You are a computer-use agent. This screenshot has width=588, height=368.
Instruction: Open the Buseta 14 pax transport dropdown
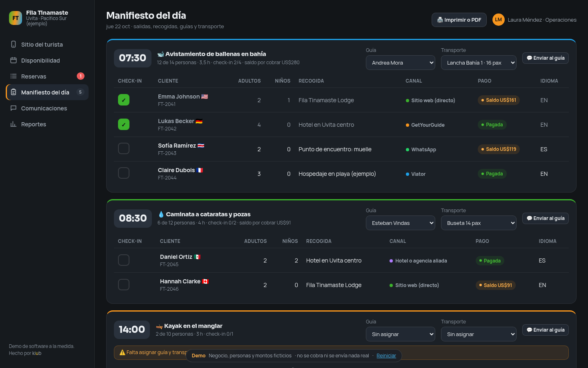479,223
